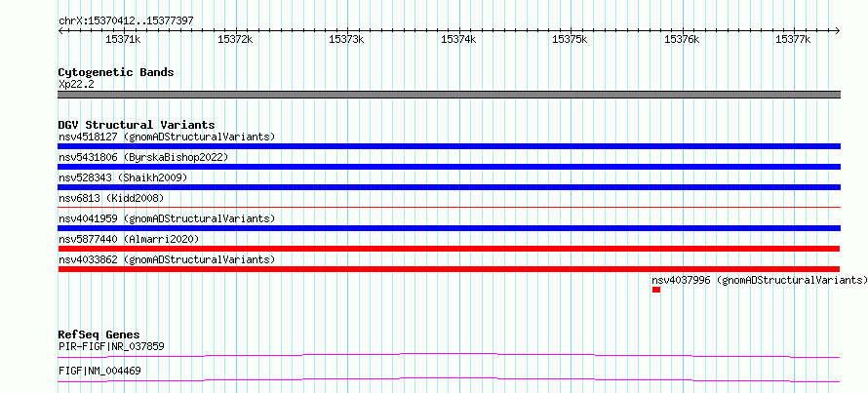
Task: Click the chrX:15370412..15377397 region label
Action: coord(126,21)
